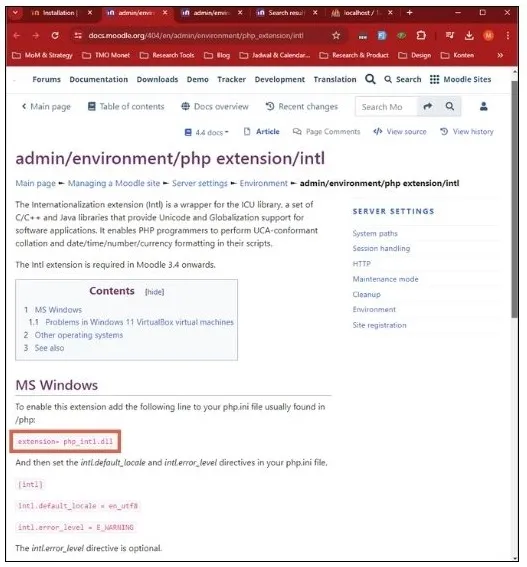Open the Research Tools bookmark folder
527x567 pixels.
[167, 55]
